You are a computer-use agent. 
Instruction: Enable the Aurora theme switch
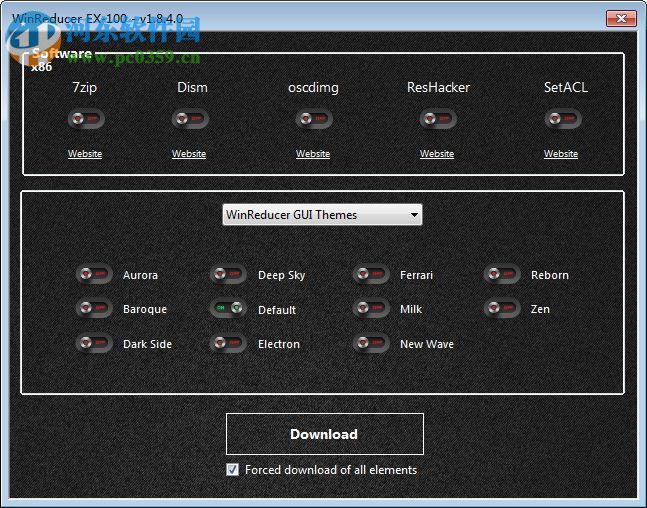94,274
